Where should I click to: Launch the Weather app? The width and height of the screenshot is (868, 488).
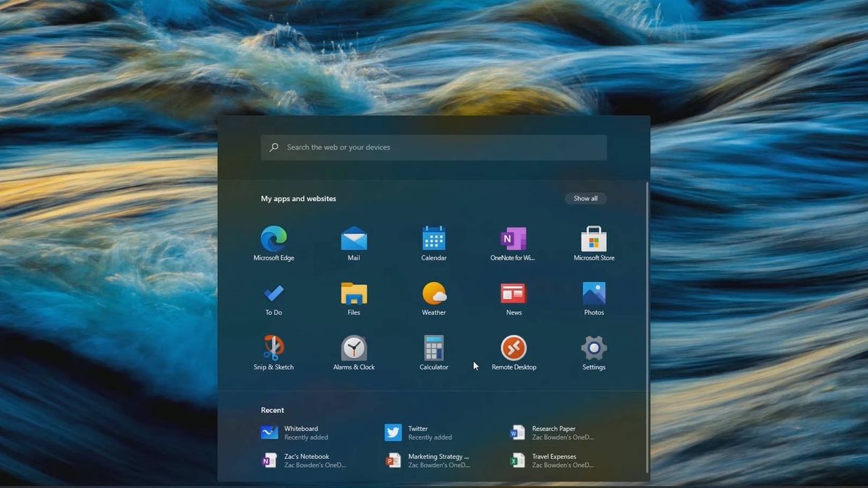(x=434, y=299)
